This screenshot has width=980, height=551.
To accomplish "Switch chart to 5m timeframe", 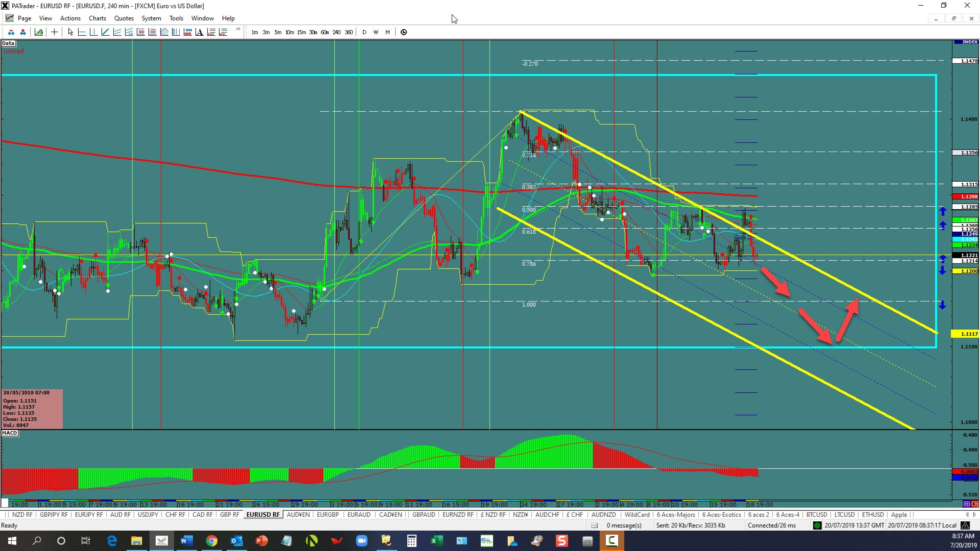I will [278, 32].
